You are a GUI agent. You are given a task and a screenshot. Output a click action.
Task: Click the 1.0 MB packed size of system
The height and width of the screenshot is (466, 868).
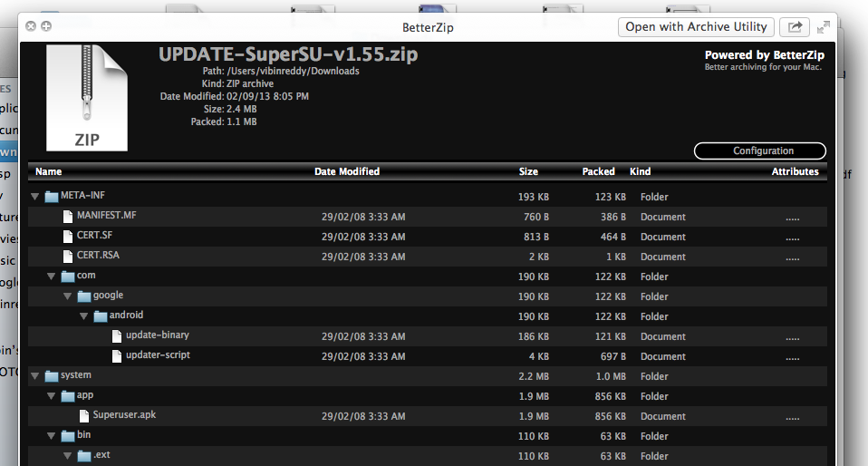[x=611, y=376]
